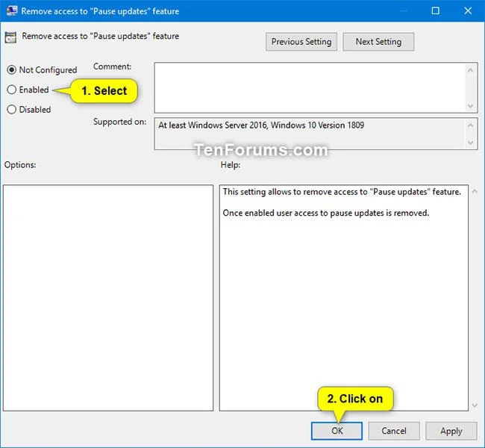Select the Disabled radio button
The image size is (485, 448).
point(11,109)
